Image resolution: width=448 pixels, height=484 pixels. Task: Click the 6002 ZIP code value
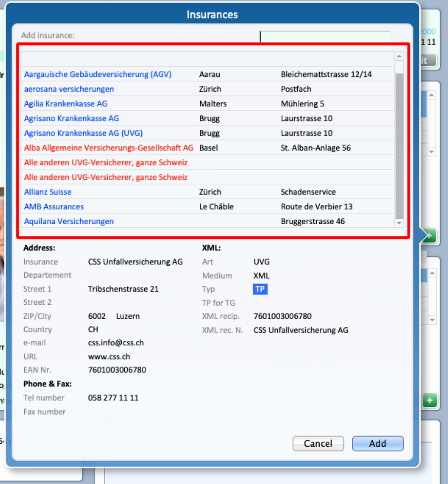(x=97, y=316)
